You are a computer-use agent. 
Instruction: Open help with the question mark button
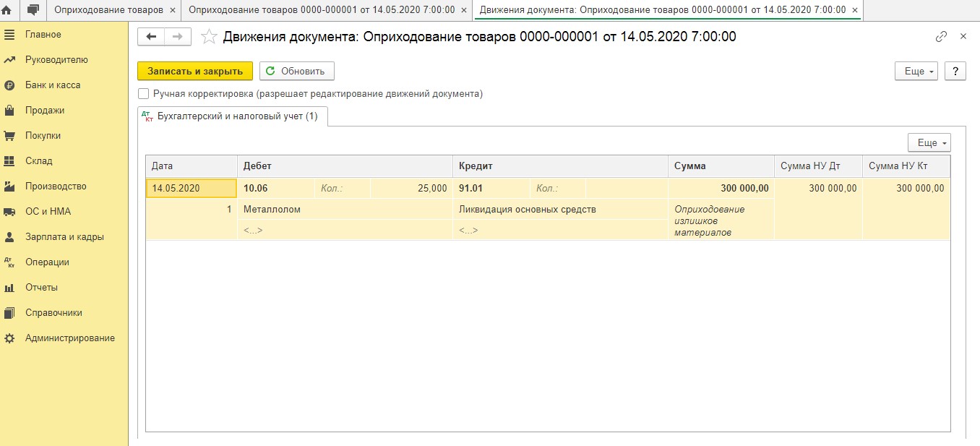point(955,71)
